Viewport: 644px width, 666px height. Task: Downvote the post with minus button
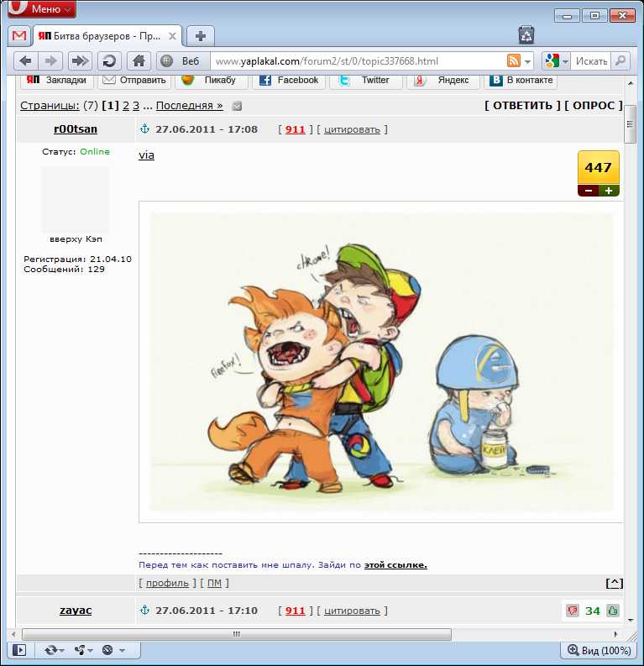[589, 191]
